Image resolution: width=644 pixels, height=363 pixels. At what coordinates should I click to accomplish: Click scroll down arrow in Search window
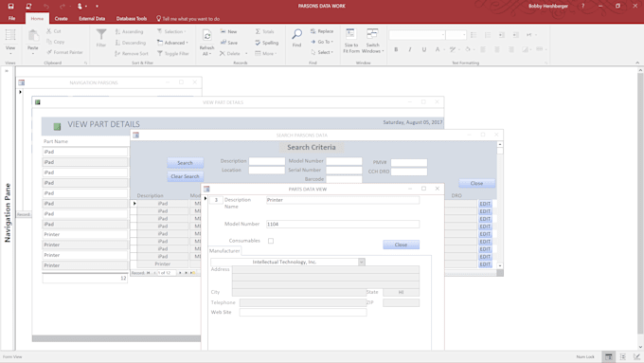coord(500,266)
